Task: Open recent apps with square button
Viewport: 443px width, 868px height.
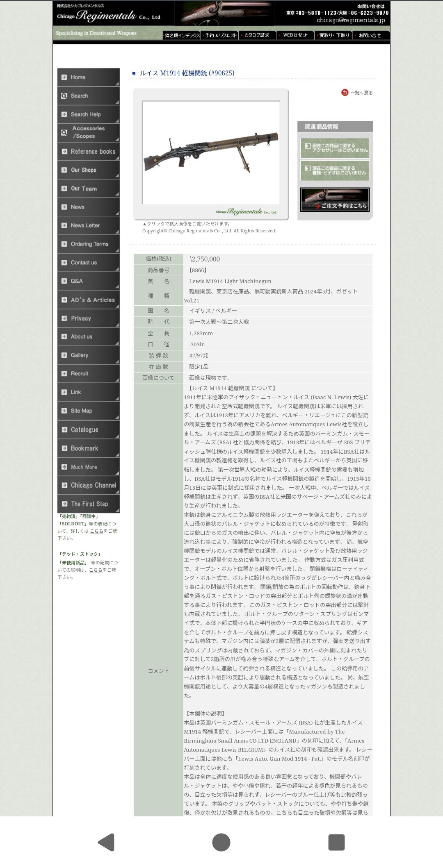Action: (x=336, y=842)
